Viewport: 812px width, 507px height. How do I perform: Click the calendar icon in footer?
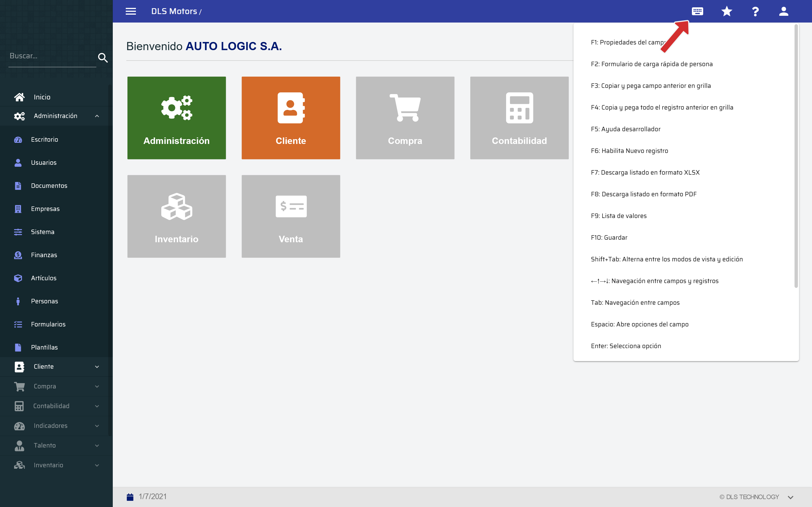[x=130, y=497]
